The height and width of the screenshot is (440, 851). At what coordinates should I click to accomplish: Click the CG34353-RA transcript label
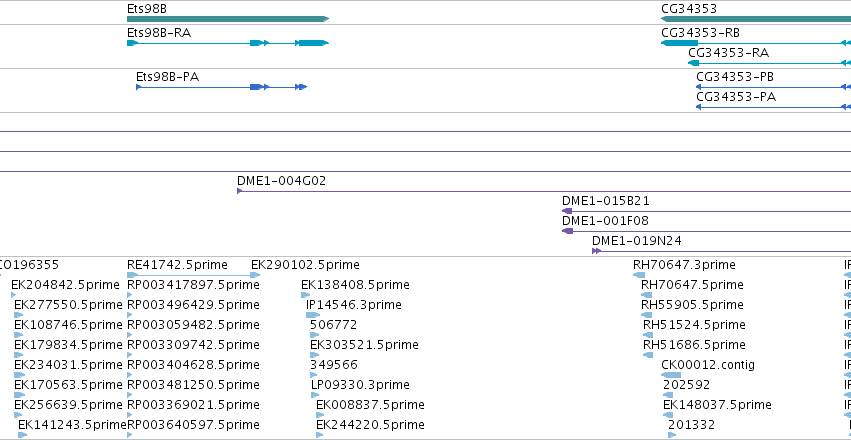(x=728, y=53)
